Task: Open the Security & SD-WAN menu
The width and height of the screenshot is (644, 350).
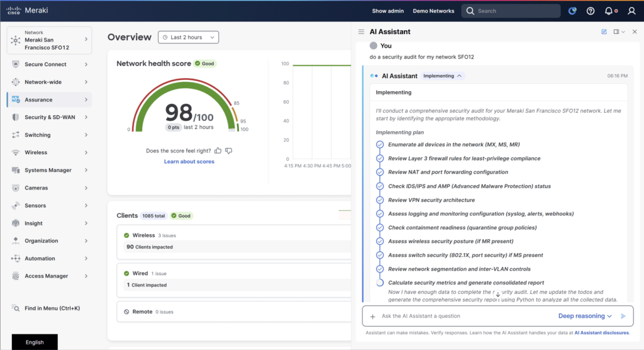Action: click(x=49, y=117)
